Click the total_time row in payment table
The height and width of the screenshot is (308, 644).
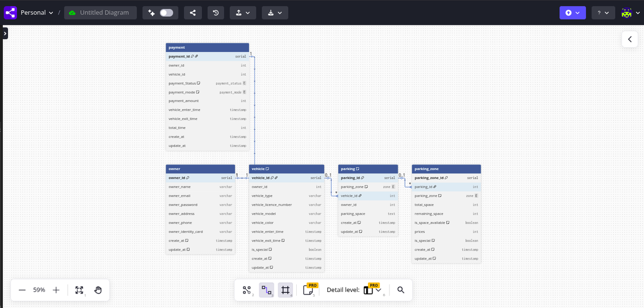click(x=207, y=128)
